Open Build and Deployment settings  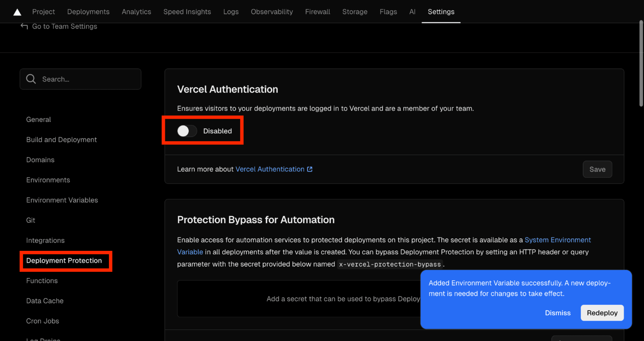[x=61, y=140]
